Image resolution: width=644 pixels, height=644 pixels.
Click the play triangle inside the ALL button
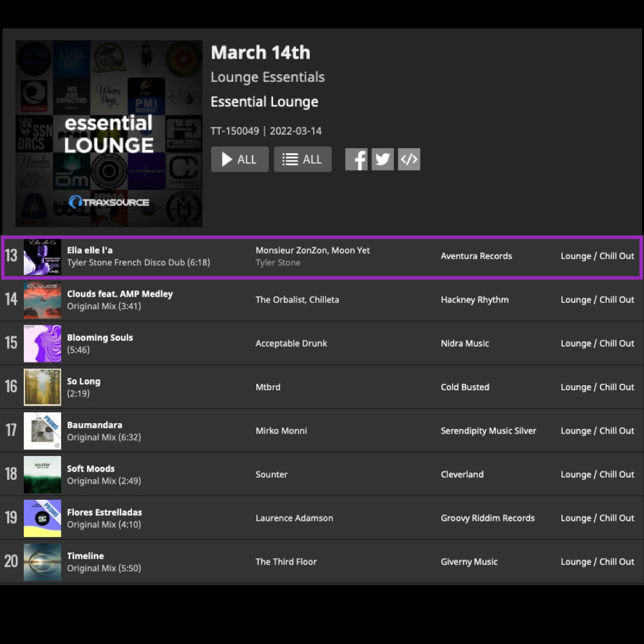(x=227, y=159)
